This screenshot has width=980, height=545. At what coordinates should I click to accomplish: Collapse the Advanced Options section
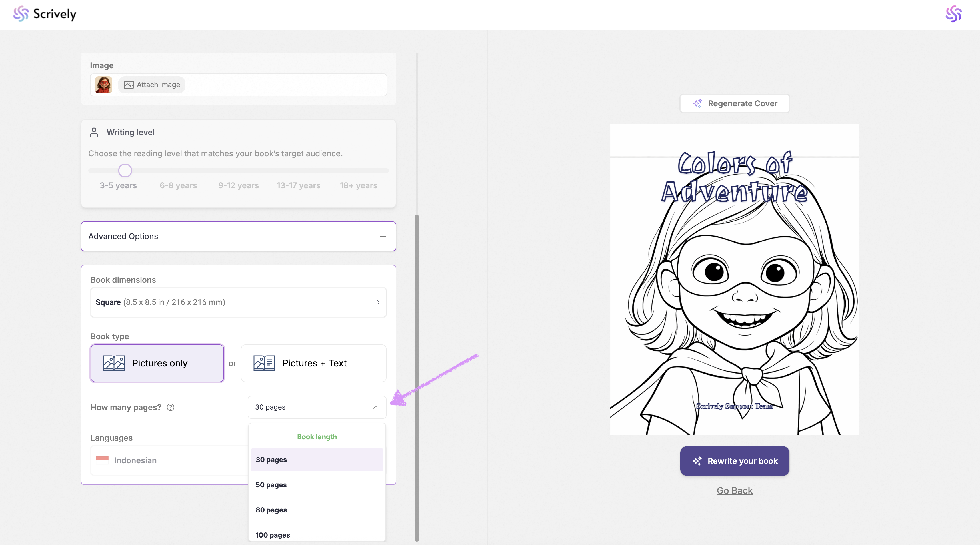click(383, 236)
